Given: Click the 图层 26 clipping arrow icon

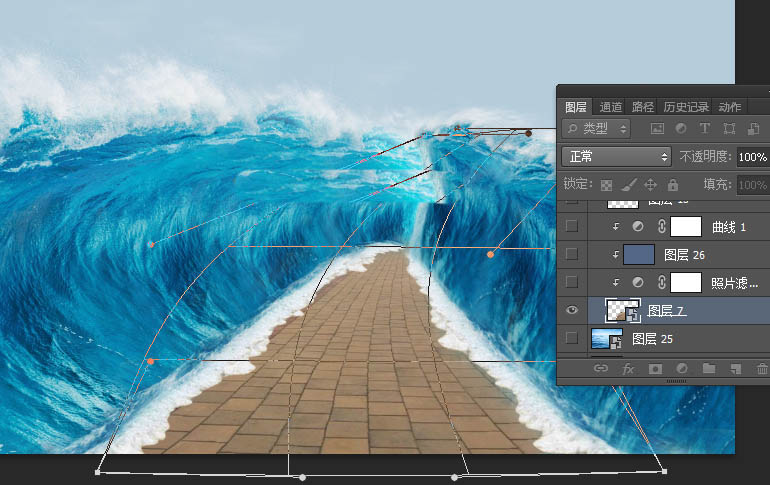Looking at the screenshot, I should [615, 254].
